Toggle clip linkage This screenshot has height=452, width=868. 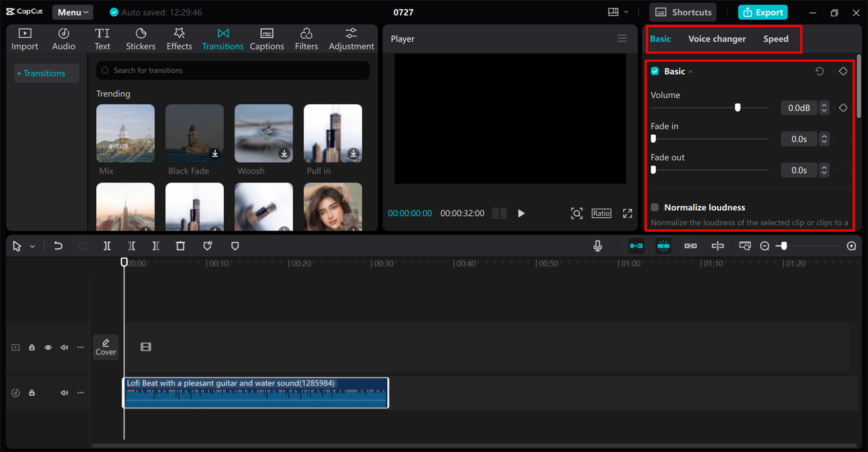click(x=690, y=246)
